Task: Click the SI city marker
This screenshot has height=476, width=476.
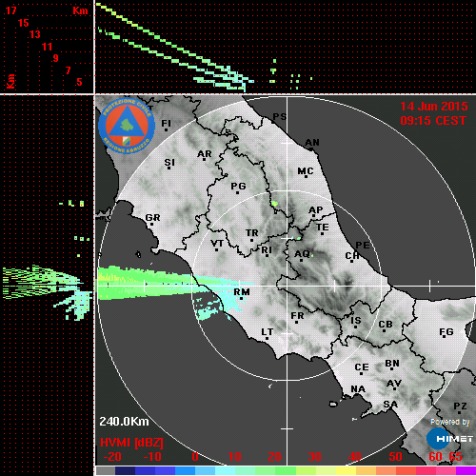Action: point(169,163)
